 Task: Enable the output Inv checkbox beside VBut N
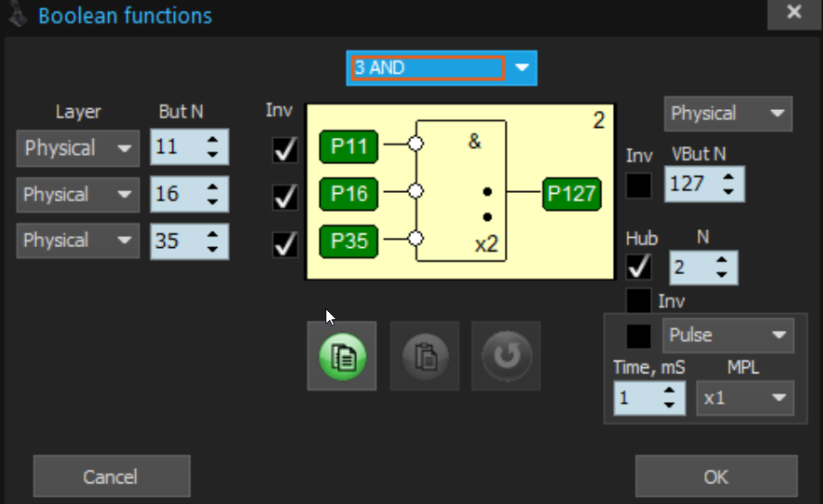pyautogui.click(x=639, y=185)
